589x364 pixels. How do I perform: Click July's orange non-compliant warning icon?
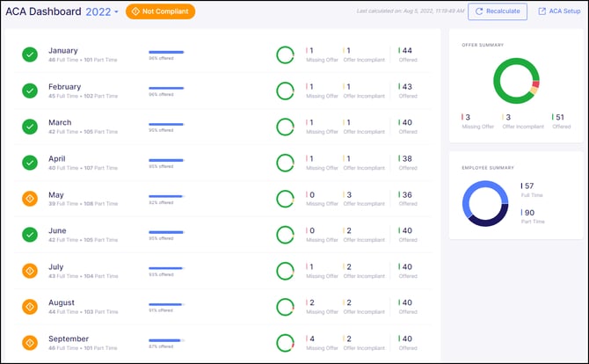point(30,271)
